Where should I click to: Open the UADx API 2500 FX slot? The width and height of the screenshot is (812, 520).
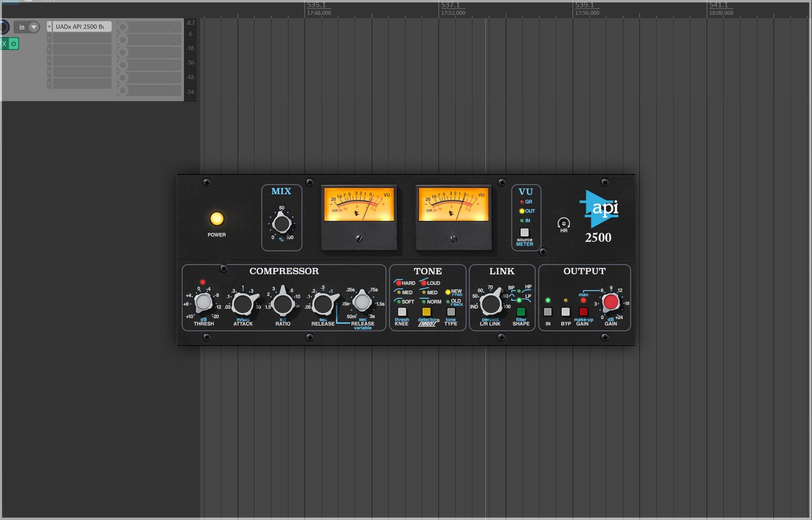point(82,27)
